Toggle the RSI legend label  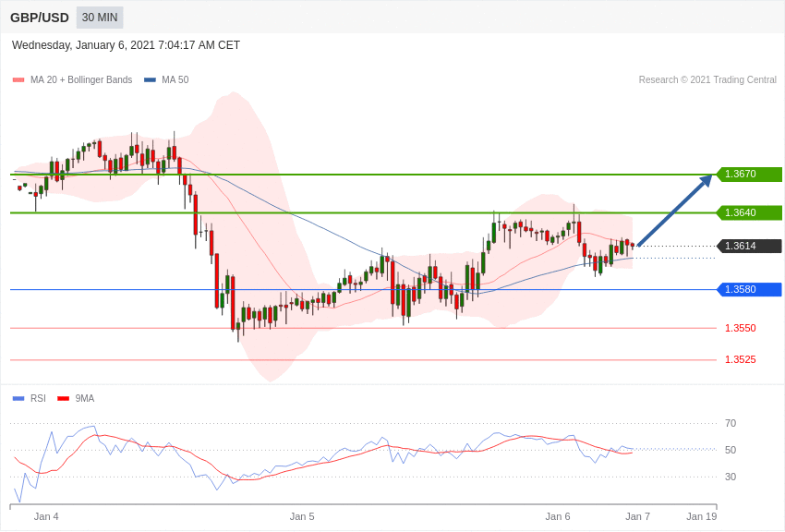38,398
